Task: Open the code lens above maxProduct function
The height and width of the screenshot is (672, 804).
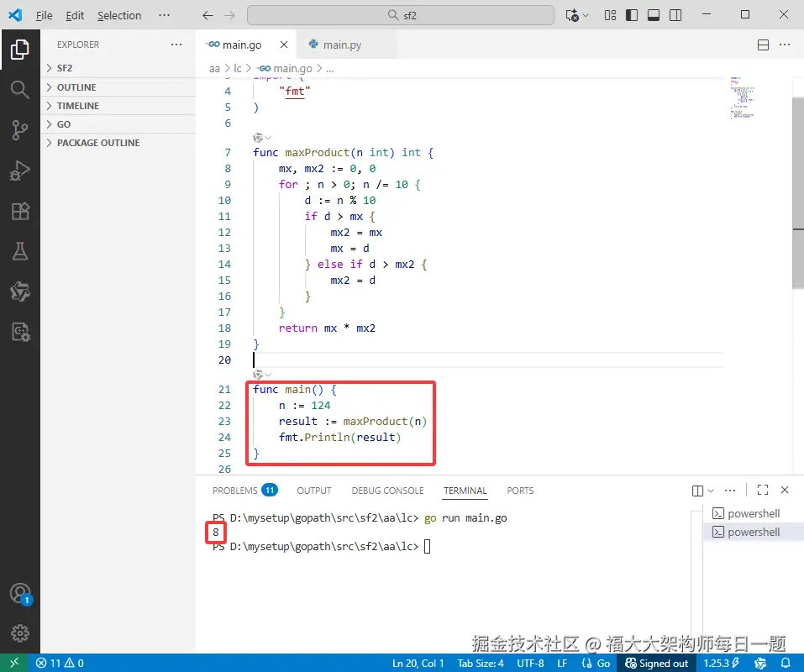Action: pos(261,138)
